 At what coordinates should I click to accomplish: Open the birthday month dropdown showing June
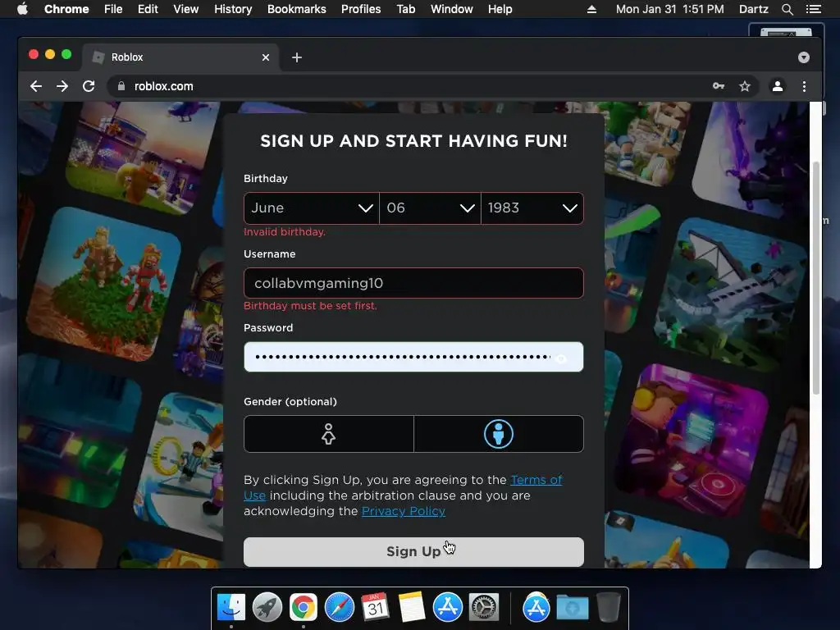click(x=311, y=208)
